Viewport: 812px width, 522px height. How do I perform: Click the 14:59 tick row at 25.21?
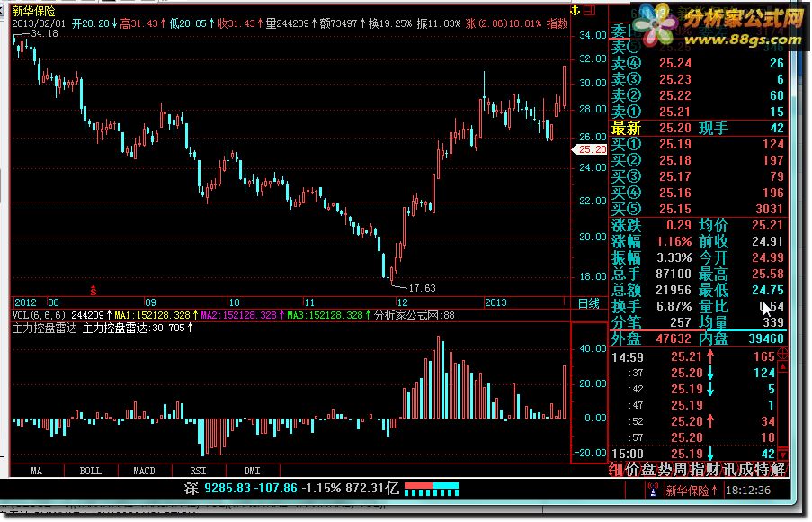tap(693, 356)
